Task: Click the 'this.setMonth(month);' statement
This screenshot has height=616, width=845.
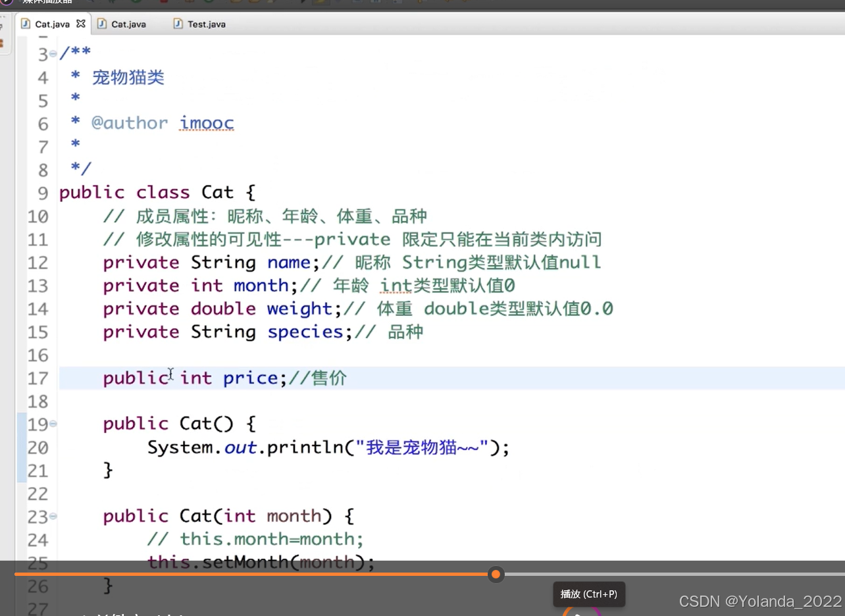Action: (261, 562)
